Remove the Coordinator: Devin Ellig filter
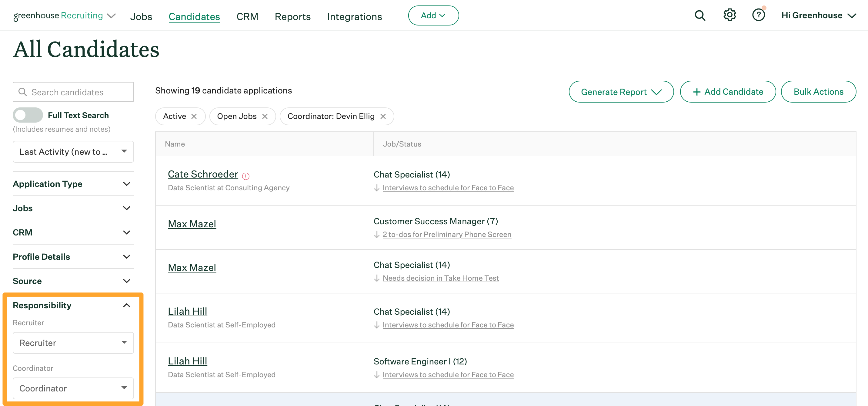This screenshot has width=868, height=406. [383, 117]
